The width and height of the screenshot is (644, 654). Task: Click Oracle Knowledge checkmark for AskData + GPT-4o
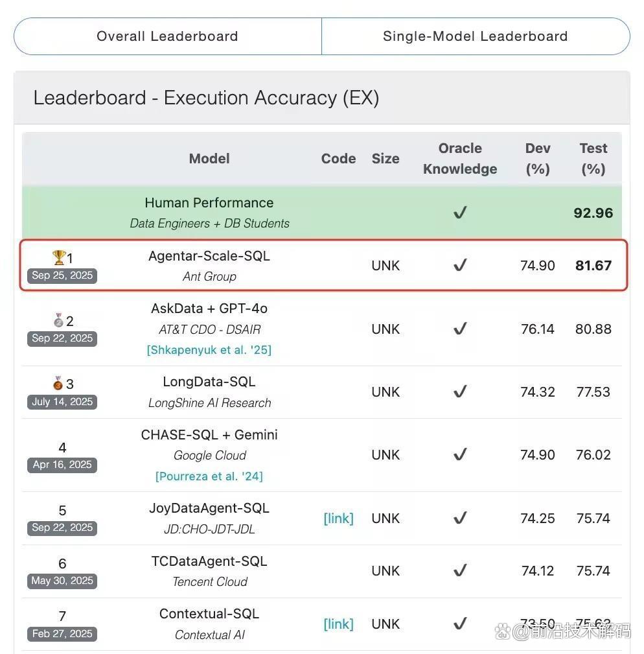pyautogui.click(x=460, y=329)
